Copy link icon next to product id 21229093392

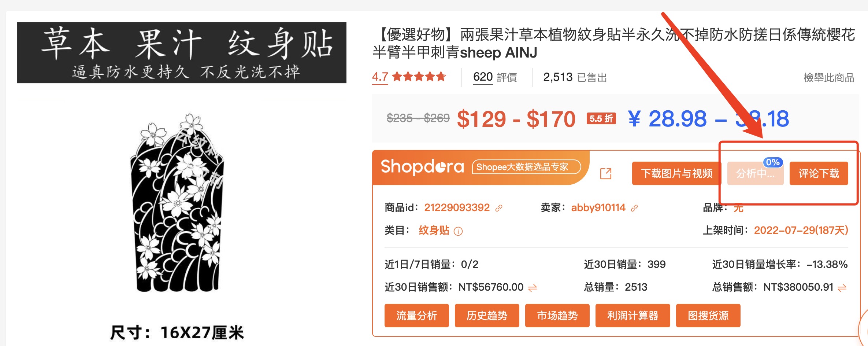point(499,208)
